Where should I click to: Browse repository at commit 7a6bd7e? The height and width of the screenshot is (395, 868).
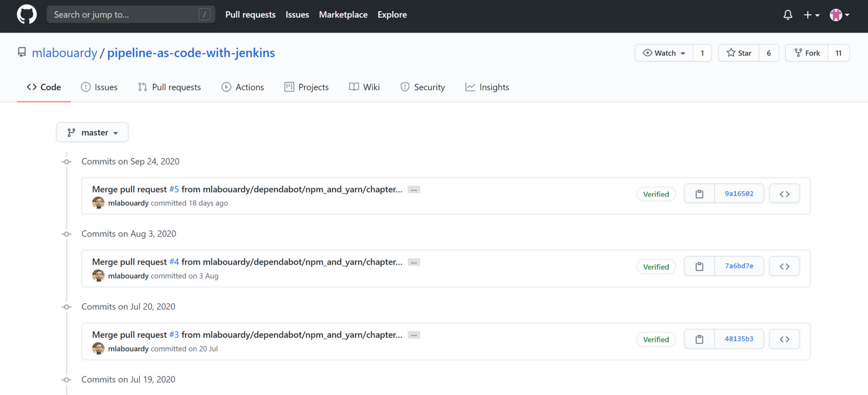pyautogui.click(x=784, y=266)
